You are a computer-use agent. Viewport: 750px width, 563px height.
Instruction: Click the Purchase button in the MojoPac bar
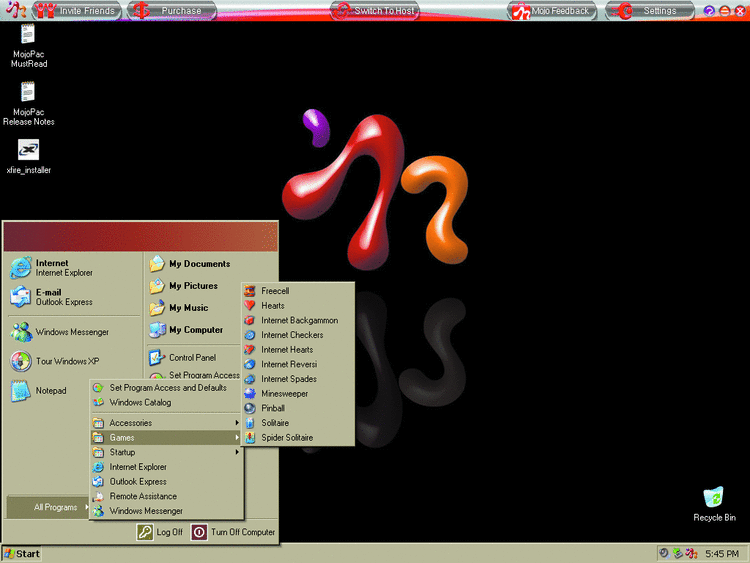point(171,11)
